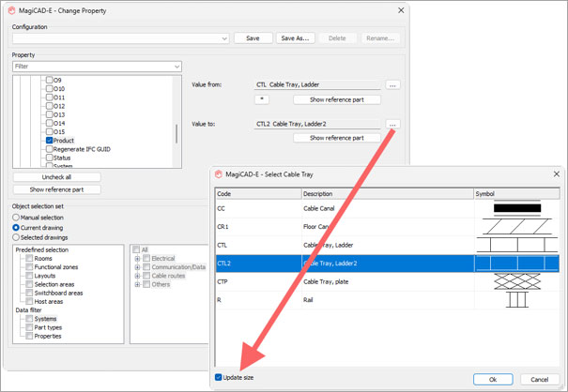Click Cancel in Select Cable Tray dialog

point(540,379)
